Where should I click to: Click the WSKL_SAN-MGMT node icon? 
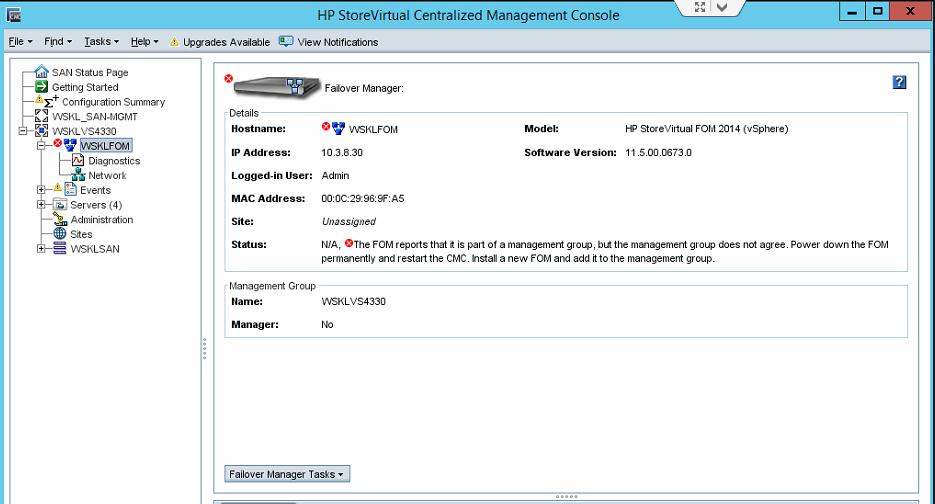coord(41,116)
